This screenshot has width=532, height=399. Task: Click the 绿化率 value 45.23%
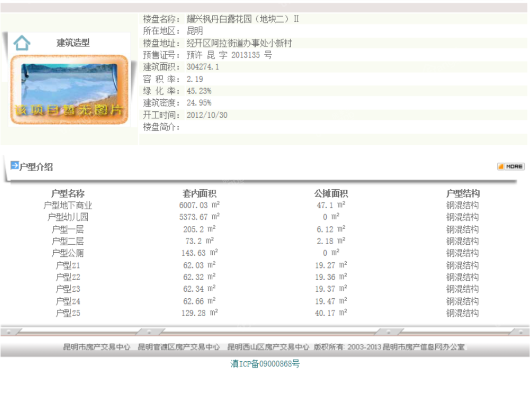(x=199, y=91)
